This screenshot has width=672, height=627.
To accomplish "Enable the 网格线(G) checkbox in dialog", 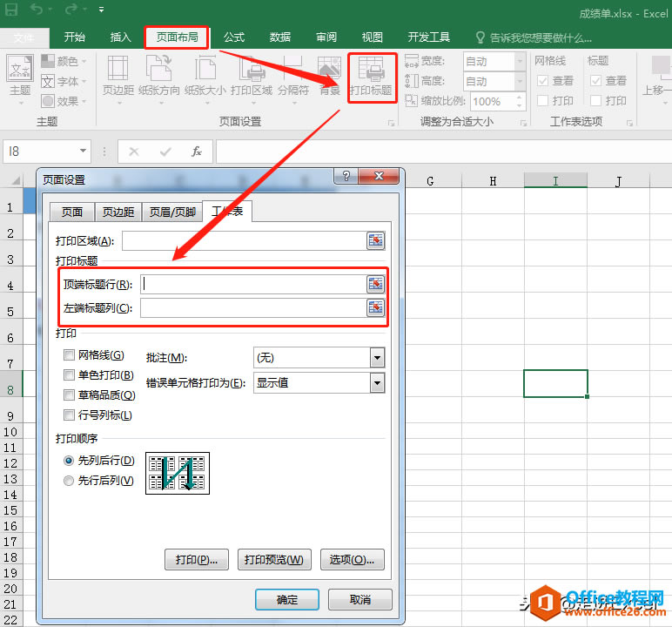I will pyautogui.click(x=69, y=354).
